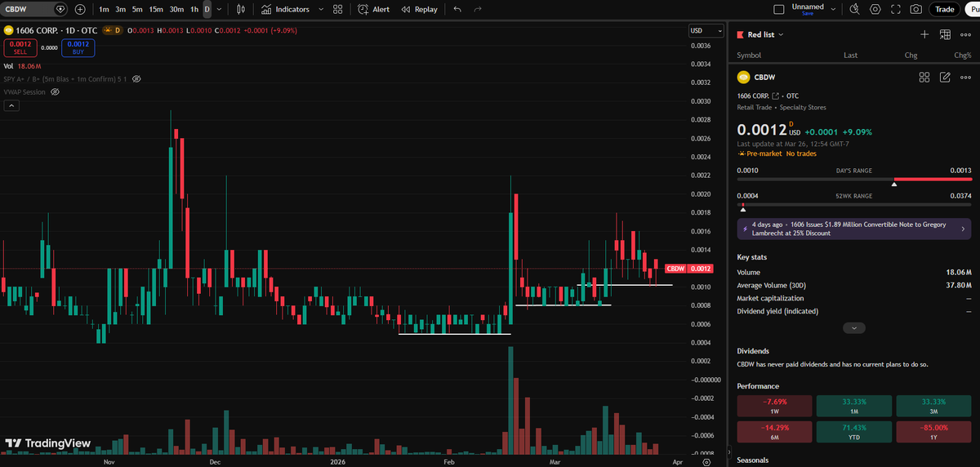Screen dimensions: 980x467
Task: Open the Red list more options menu
Action: (x=965, y=34)
